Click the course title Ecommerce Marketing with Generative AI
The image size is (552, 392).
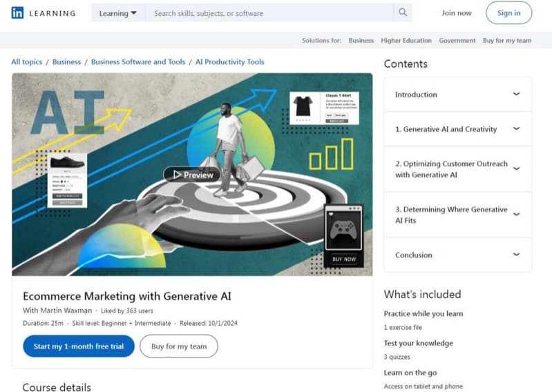pyautogui.click(x=126, y=296)
